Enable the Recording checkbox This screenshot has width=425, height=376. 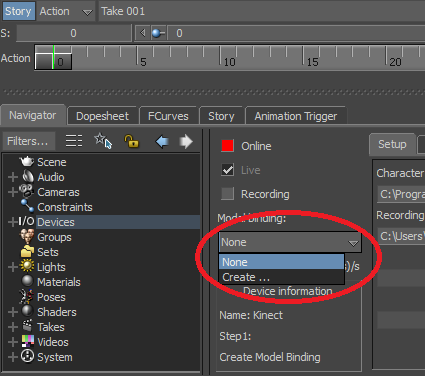(228, 194)
